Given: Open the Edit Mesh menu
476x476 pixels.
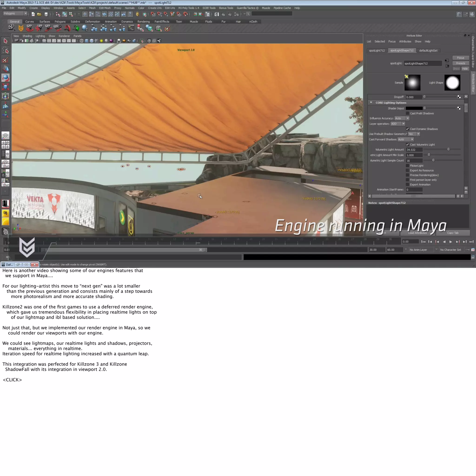Looking at the screenshot, I should click(x=105, y=8).
